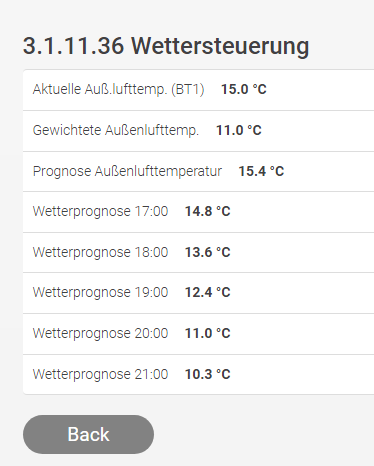Open the Wetterprognose 18:00 entry
374x466 pixels.
pyautogui.click(x=198, y=253)
